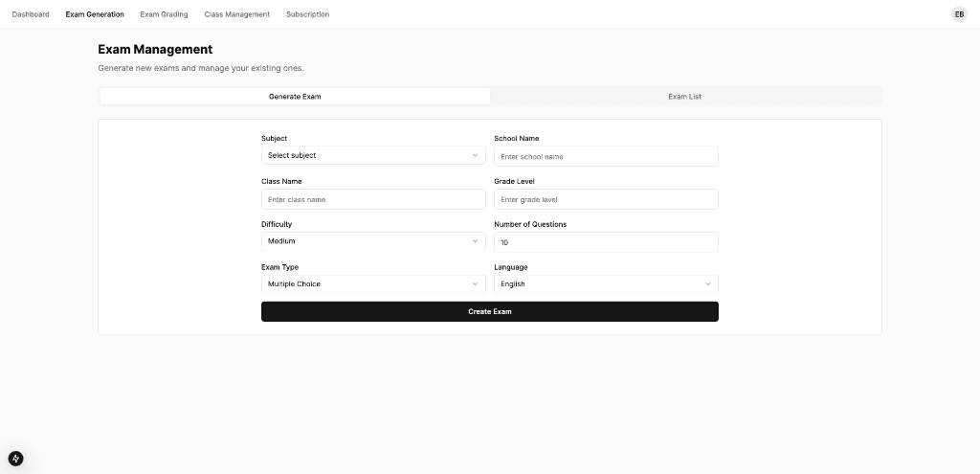Open the EB user avatar menu
This screenshot has width=980, height=474.
(x=959, y=14)
